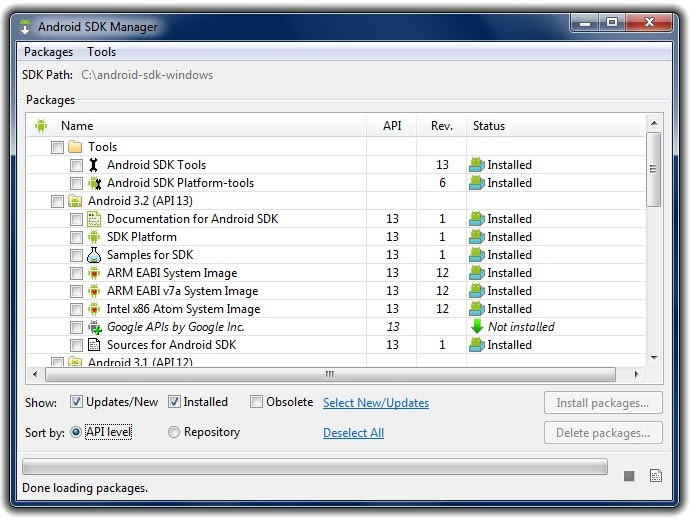Check the Google APIs by Google Inc. checkbox
The height and width of the screenshot is (520, 690).
point(76,328)
